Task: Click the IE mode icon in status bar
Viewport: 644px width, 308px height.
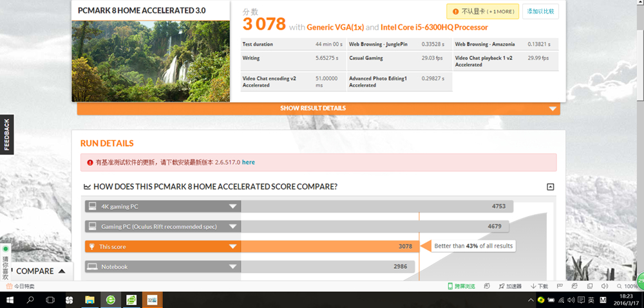Action: tap(574, 286)
